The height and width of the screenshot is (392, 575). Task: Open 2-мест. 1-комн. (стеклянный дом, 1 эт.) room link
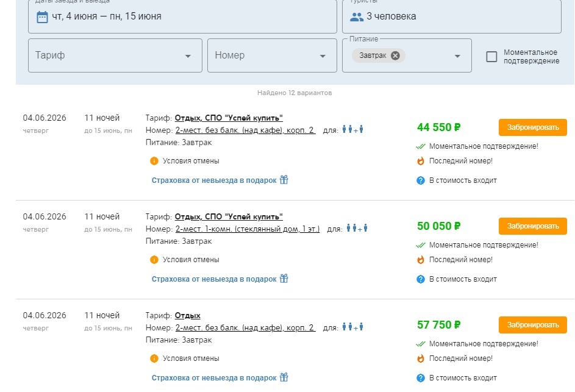(x=247, y=229)
